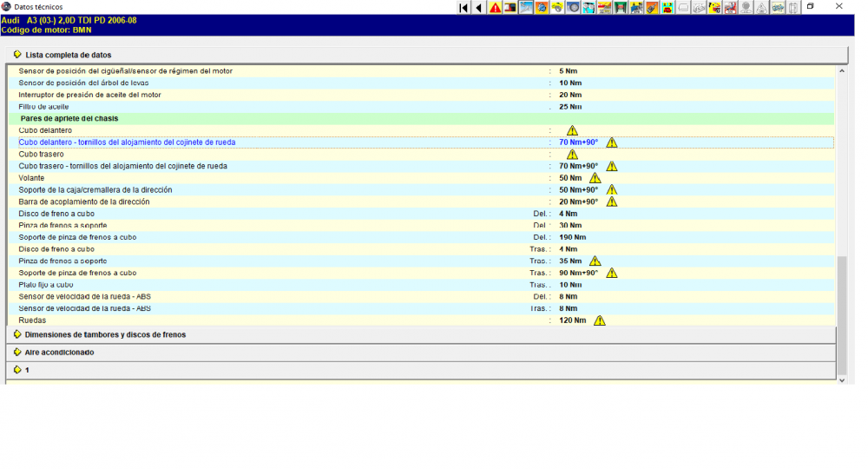Restore the window with the restore button

click(811, 6)
